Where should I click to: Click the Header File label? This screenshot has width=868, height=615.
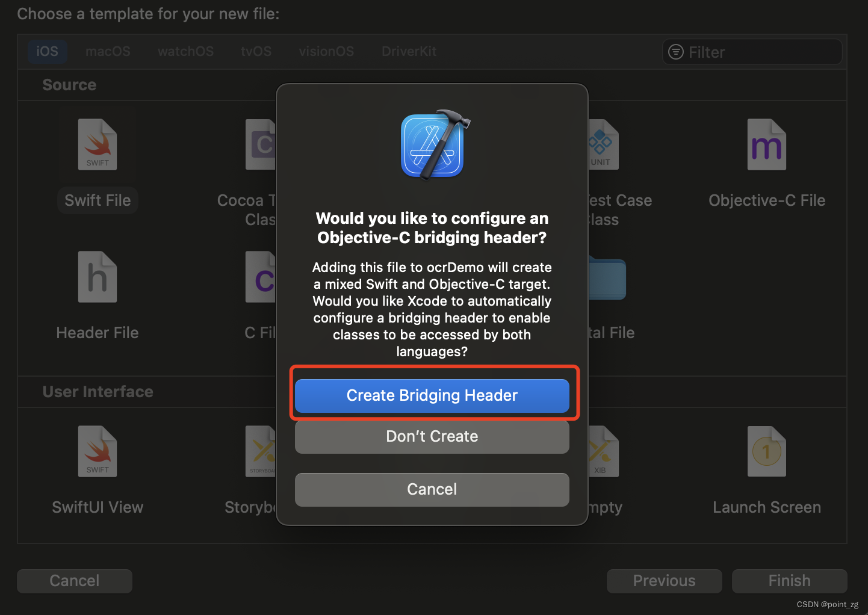pos(98,333)
